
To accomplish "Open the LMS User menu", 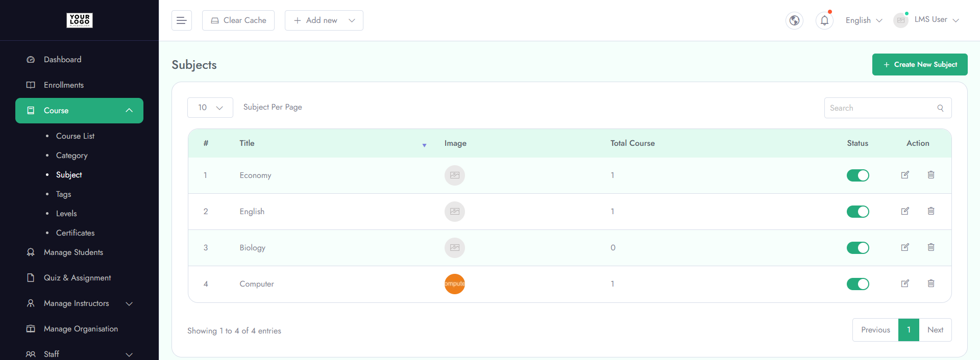I will point(937,20).
